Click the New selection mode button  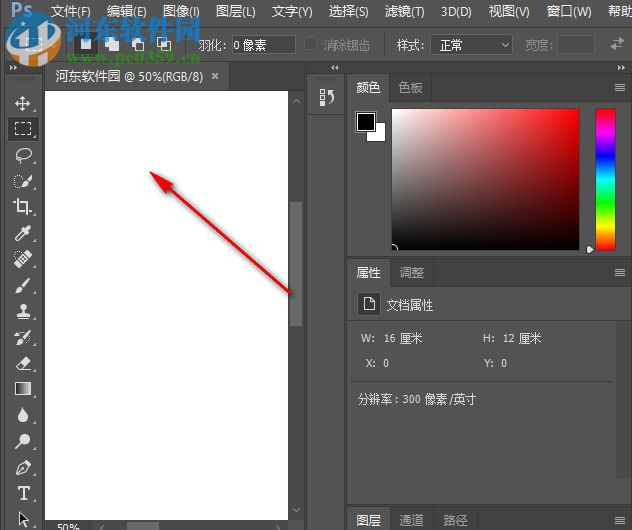pyautogui.click(x=85, y=44)
